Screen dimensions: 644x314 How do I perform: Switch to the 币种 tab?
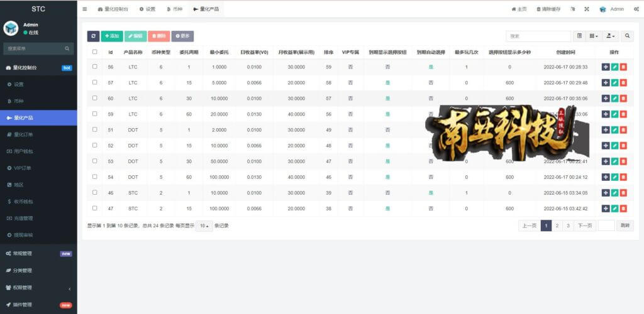pos(175,9)
